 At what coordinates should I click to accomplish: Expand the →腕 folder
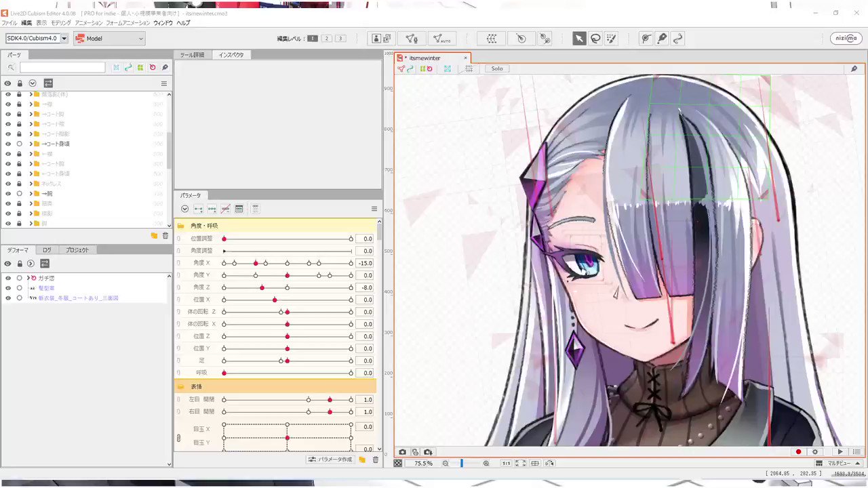point(31,193)
